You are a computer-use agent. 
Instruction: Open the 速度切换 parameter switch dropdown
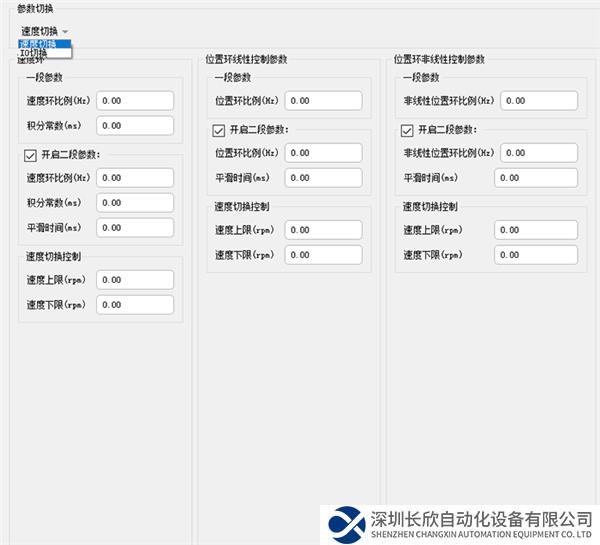45,31
